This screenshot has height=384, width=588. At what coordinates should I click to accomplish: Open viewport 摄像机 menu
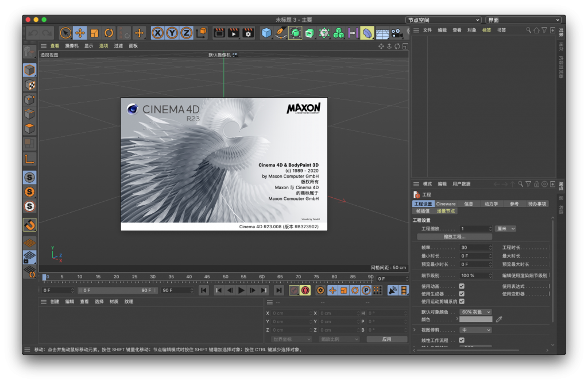pyautogui.click(x=72, y=46)
